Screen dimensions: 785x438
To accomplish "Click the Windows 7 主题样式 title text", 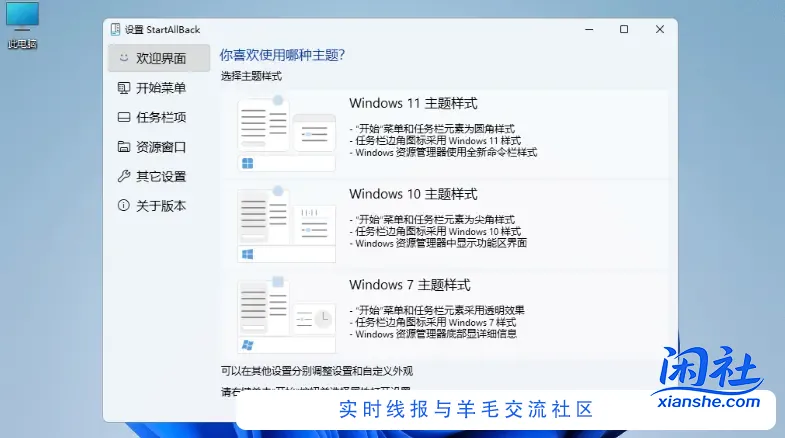I will tap(409, 285).
